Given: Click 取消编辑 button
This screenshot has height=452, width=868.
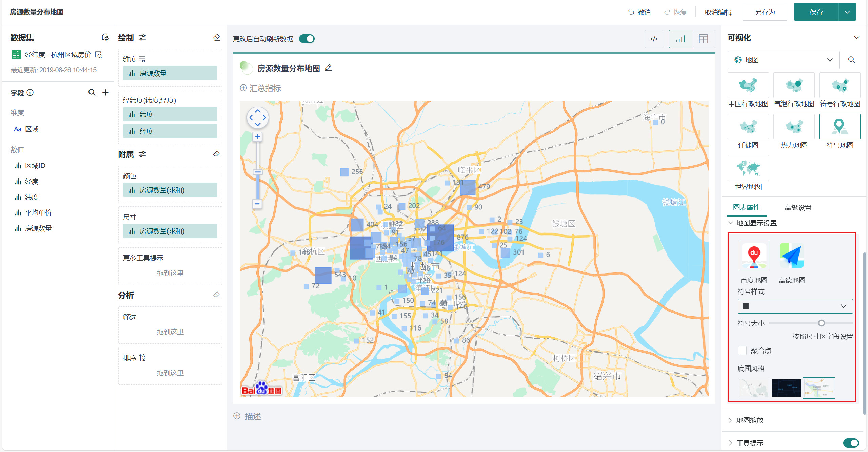Looking at the screenshot, I should coord(718,12).
